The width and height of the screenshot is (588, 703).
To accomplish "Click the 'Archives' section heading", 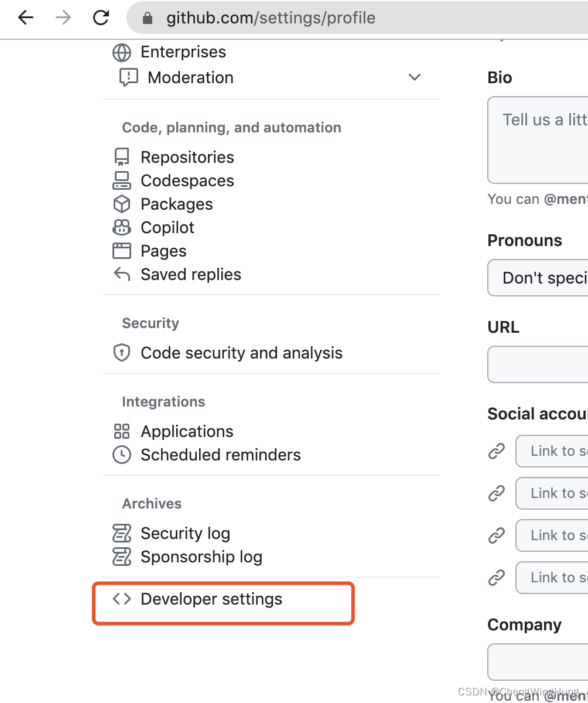I will pos(152,504).
